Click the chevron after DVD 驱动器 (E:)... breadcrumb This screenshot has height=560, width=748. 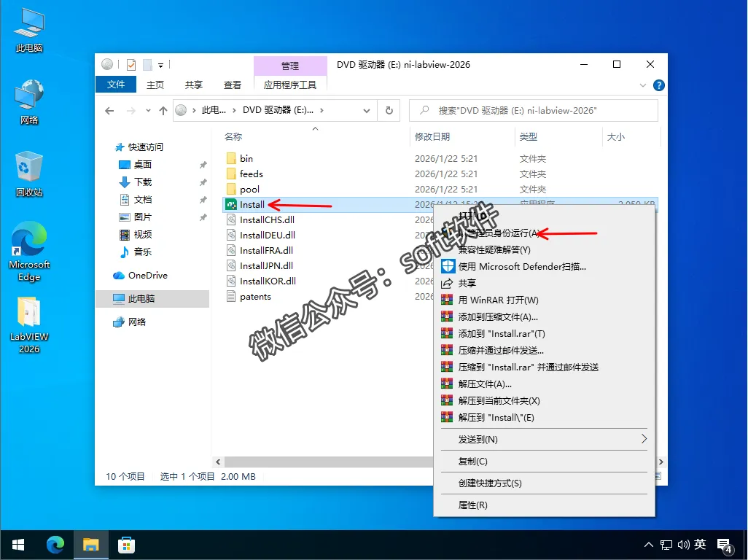click(322, 111)
